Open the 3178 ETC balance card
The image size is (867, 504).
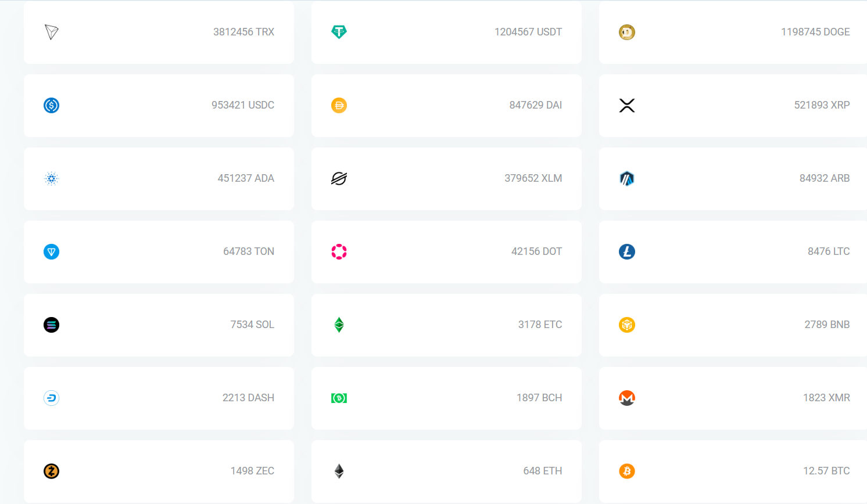446,325
